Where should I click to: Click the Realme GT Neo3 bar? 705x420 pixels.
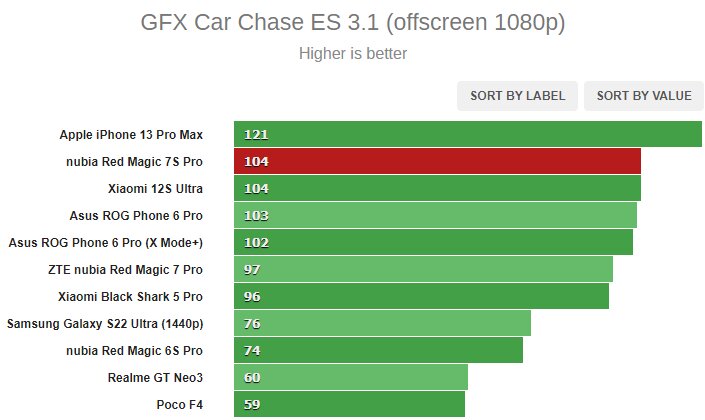(x=351, y=377)
